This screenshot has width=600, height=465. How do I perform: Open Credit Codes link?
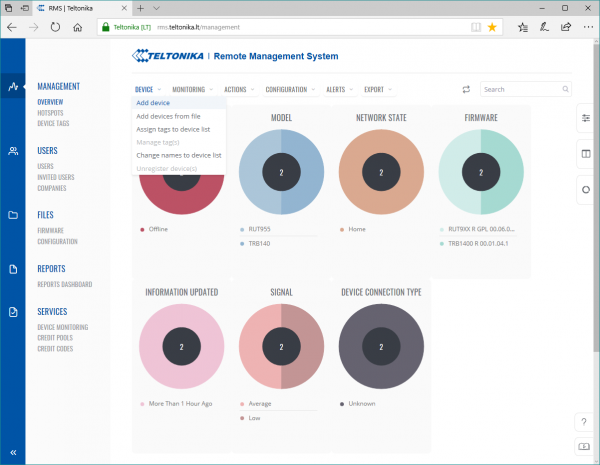coord(55,349)
